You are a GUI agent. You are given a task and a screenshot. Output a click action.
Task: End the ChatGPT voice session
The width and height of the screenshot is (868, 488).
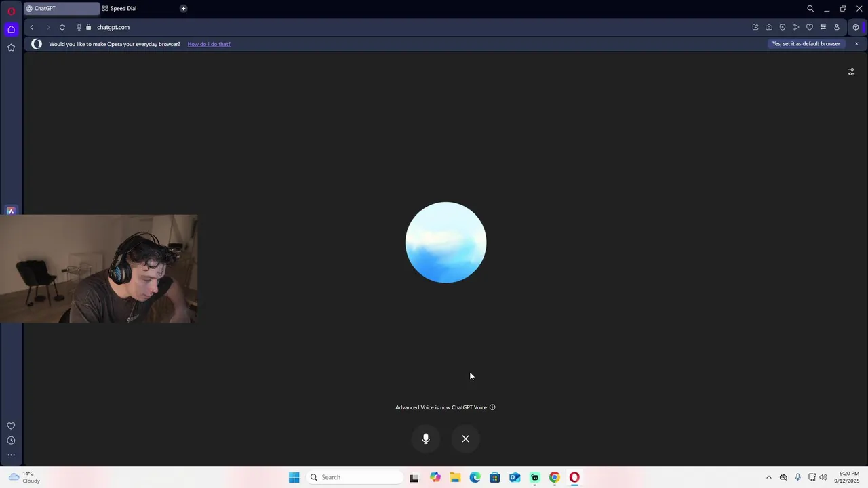[466, 439]
